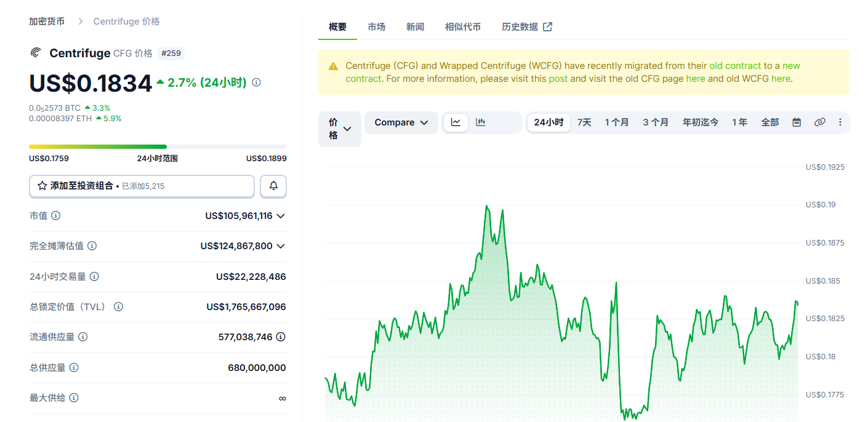Image resolution: width=868 pixels, height=422 pixels.
Task: Click 添加至投资组合 button
Action: [x=142, y=186]
